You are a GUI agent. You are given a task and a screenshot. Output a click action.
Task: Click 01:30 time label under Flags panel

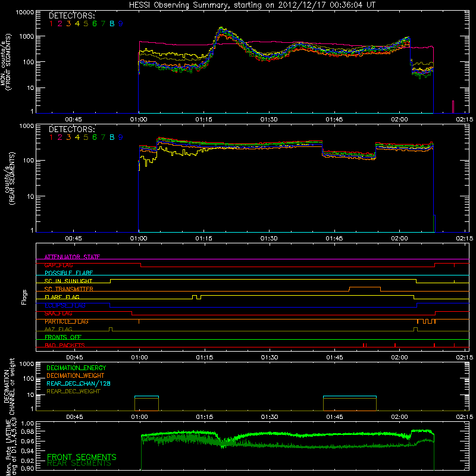coord(270,358)
